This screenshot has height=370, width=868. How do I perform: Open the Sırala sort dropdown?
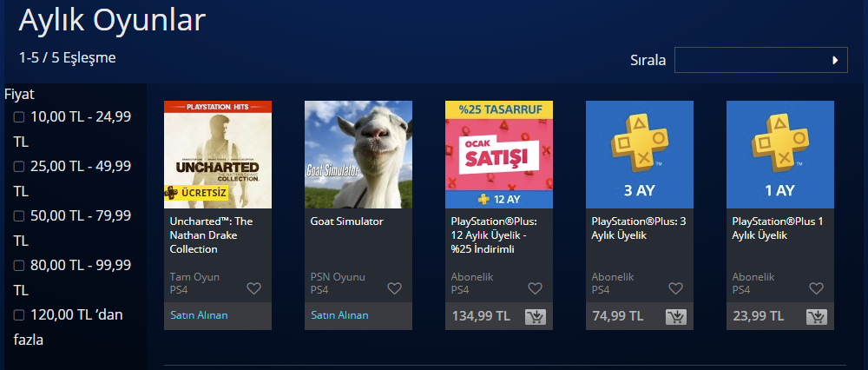click(x=760, y=60)
